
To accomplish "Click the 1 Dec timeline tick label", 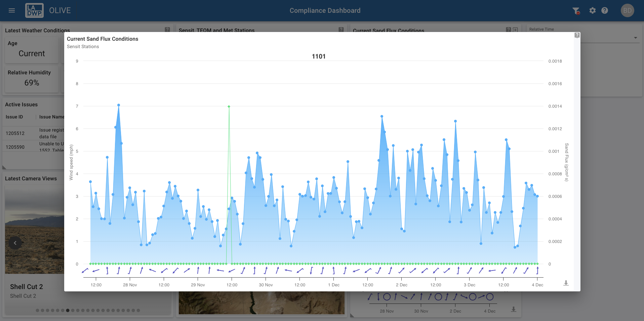I will (x=333, y=285).
